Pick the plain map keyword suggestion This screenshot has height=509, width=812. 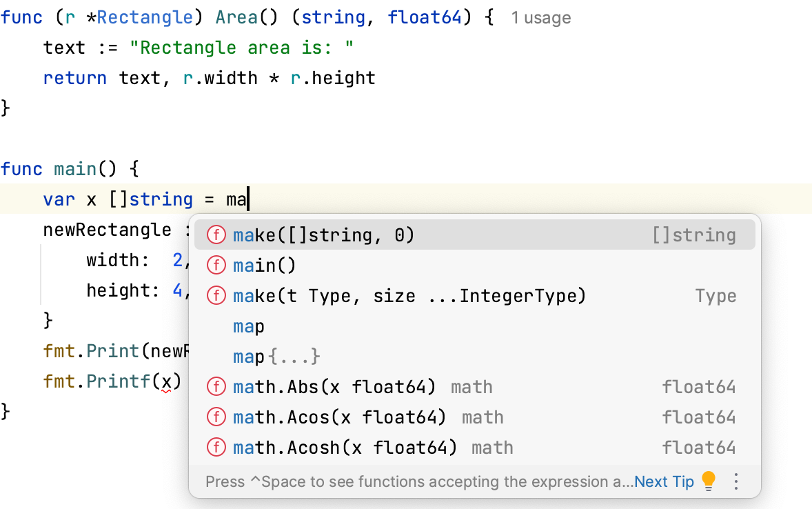[249, 326]
